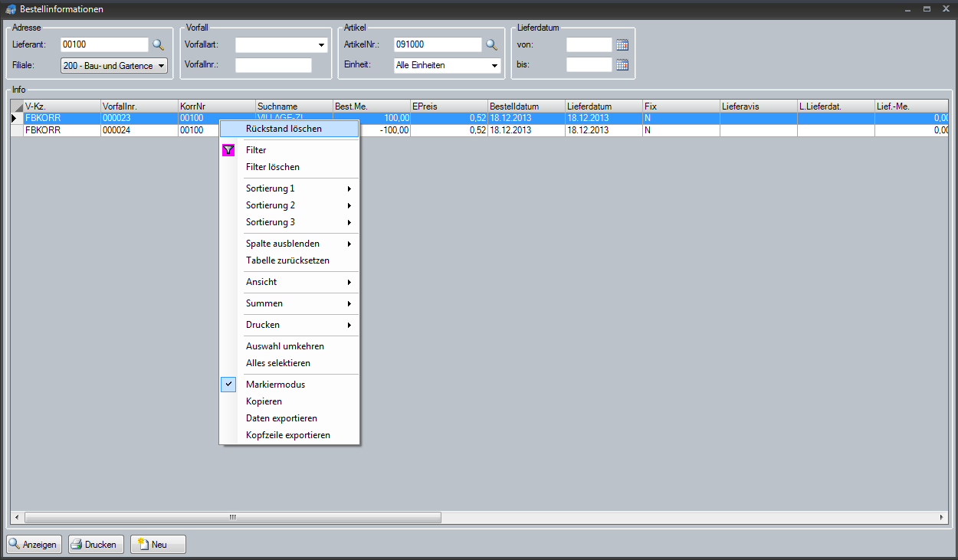The image size is (958, 560).
Task: Click the row indicator arrow of first row
Action: 15,119
